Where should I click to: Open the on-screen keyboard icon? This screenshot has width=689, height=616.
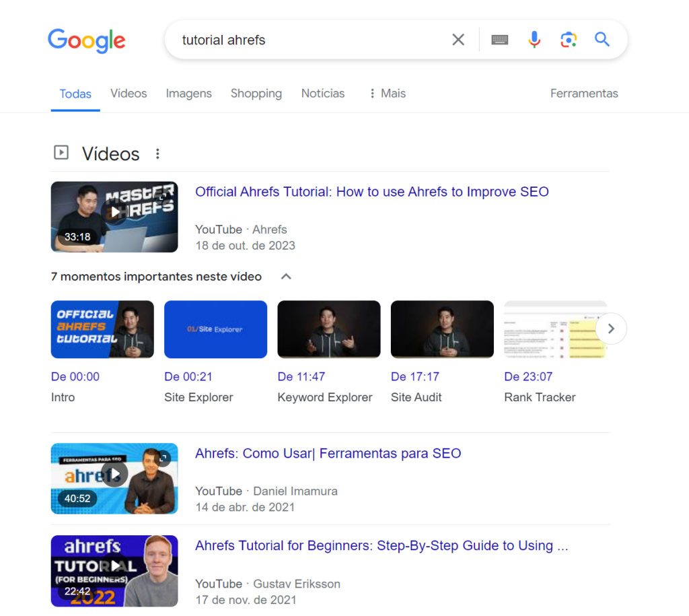(500, 40)
